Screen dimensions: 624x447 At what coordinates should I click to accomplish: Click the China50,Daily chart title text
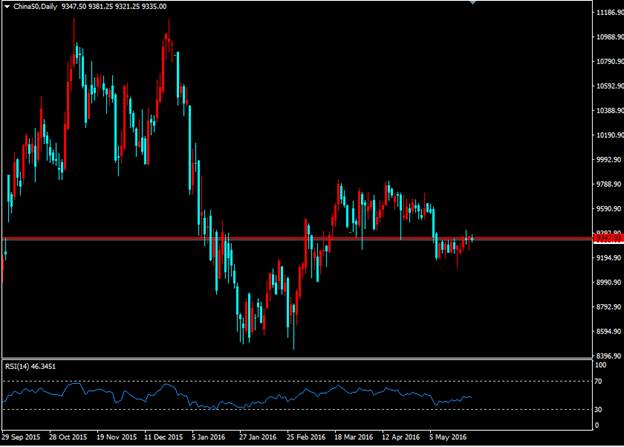[35, 7]
